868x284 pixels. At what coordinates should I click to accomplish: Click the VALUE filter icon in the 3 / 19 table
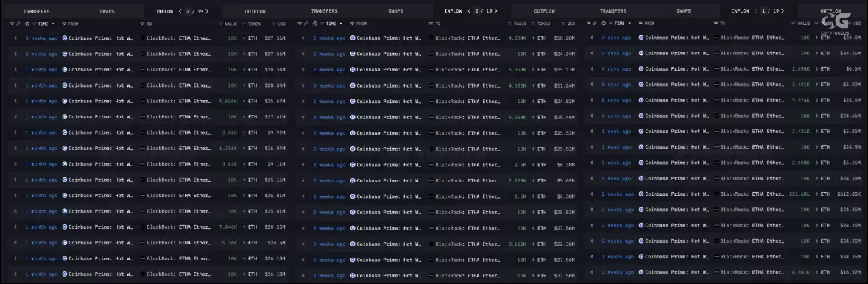point(220,24)
